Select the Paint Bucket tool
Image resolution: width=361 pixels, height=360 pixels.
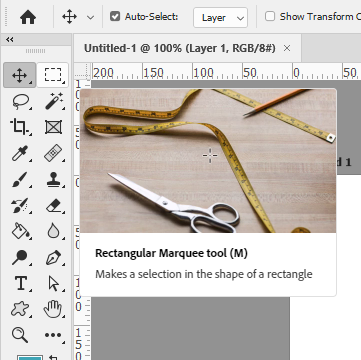coord(20,231)
